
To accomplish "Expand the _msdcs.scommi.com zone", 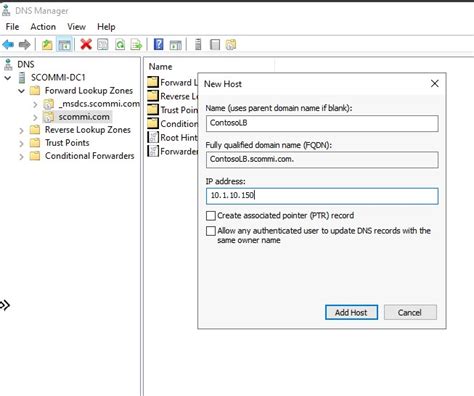I will (x=35, y=104).
